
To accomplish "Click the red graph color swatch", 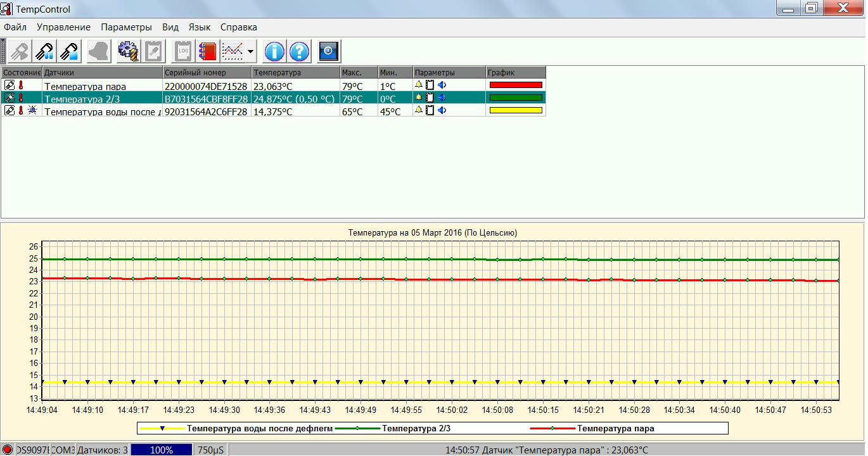I will (x=516, y=85).
